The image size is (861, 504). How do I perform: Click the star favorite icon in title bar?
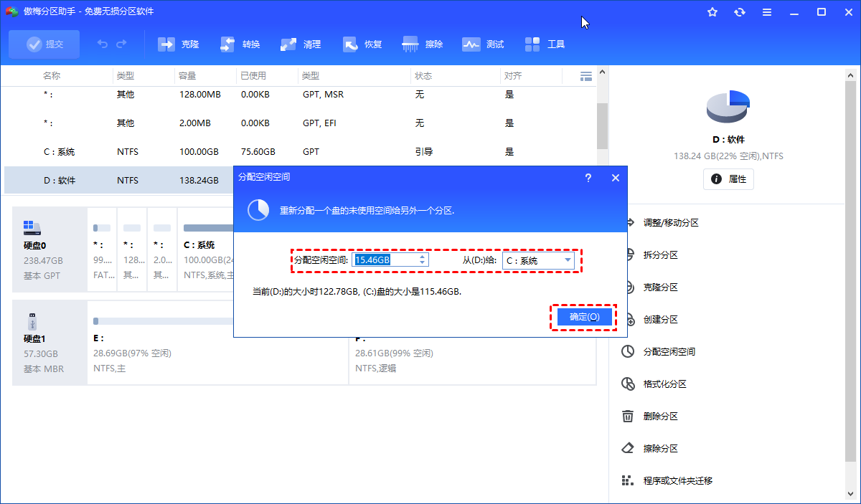point(712,12)
